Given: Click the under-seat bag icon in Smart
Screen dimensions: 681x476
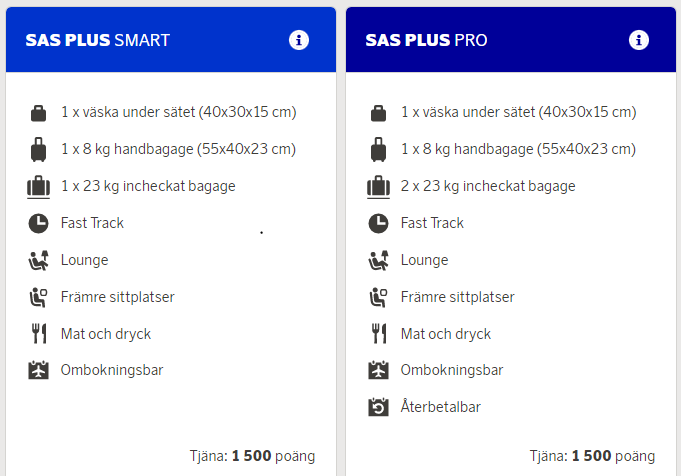Looking at the screenshot, I should pos(38,113).
